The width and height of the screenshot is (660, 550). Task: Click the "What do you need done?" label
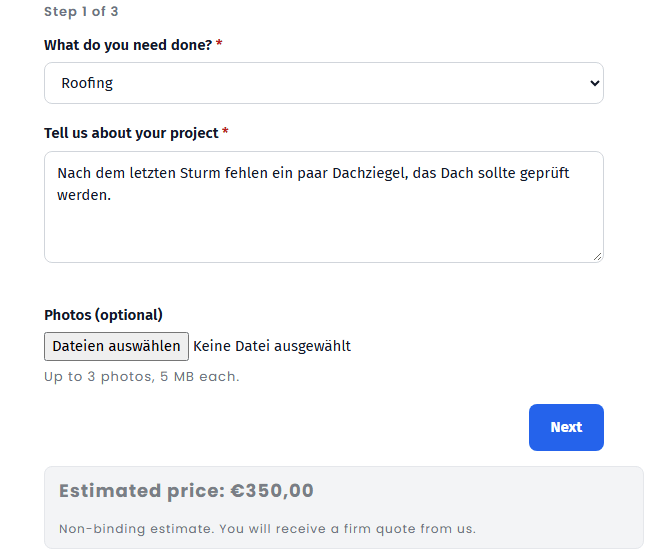128,45
